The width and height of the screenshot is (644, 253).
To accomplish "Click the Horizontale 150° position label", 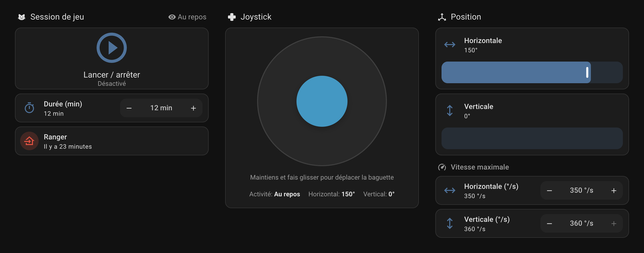I will (483, 45).
